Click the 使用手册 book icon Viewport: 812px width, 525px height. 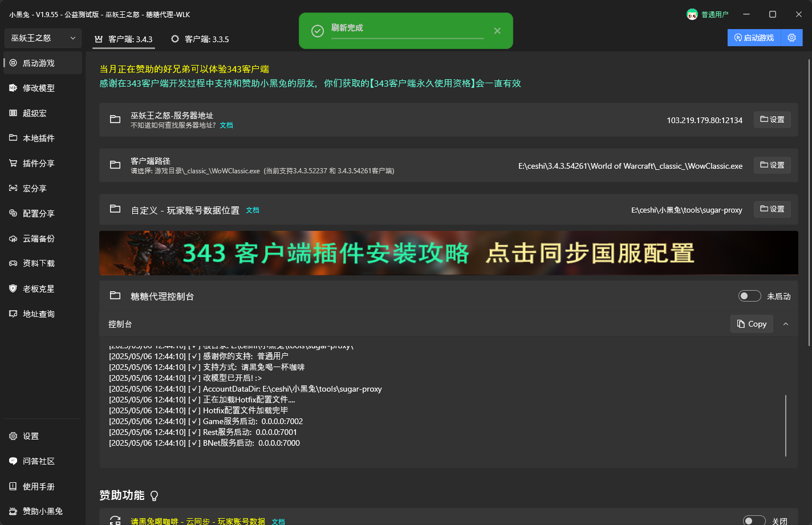click(x=13, y=486)
